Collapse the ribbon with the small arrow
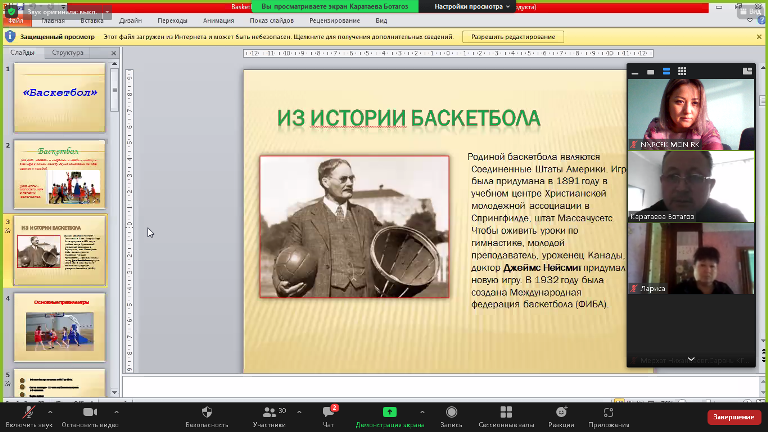 [750, 21]
